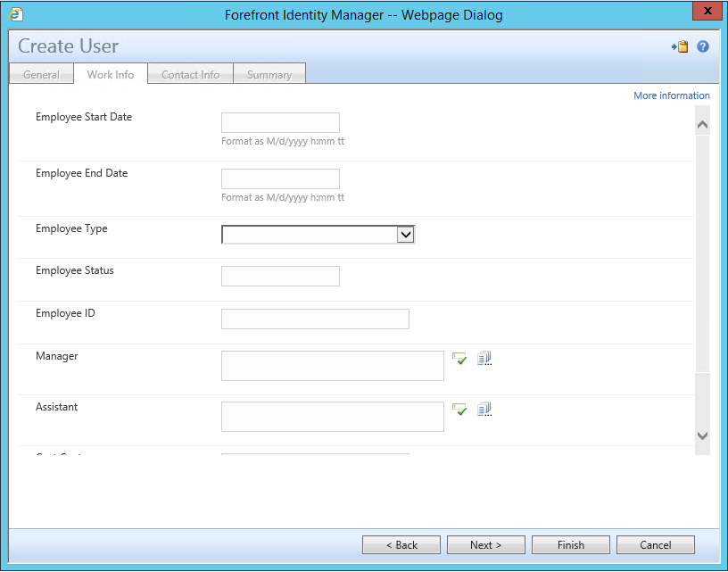This screenshot has width=728, height=572.
Task: Click the scrollbar down arrow
Action: tap(702, 435)
